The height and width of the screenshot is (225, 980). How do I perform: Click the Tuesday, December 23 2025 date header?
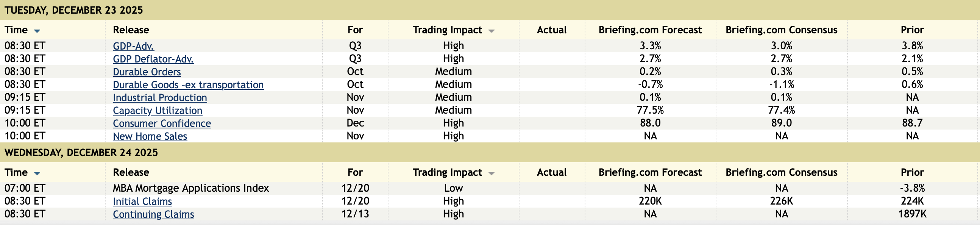[x=74, y=10]
